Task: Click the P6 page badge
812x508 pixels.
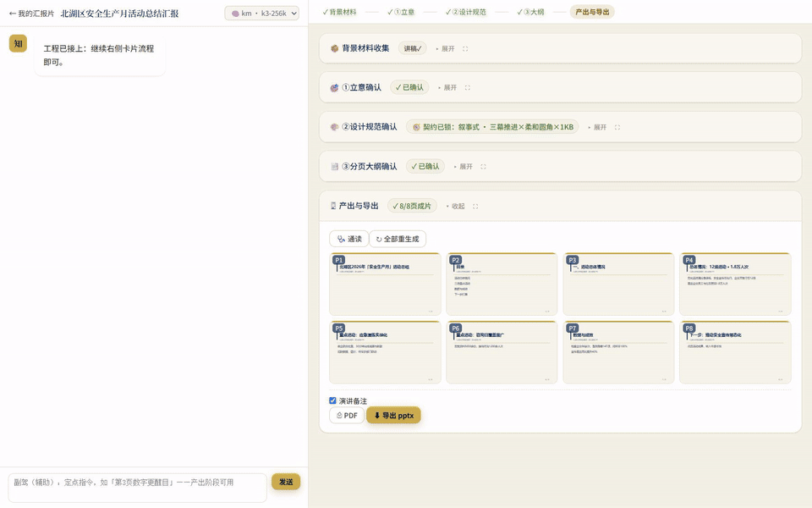Action: 455,328
